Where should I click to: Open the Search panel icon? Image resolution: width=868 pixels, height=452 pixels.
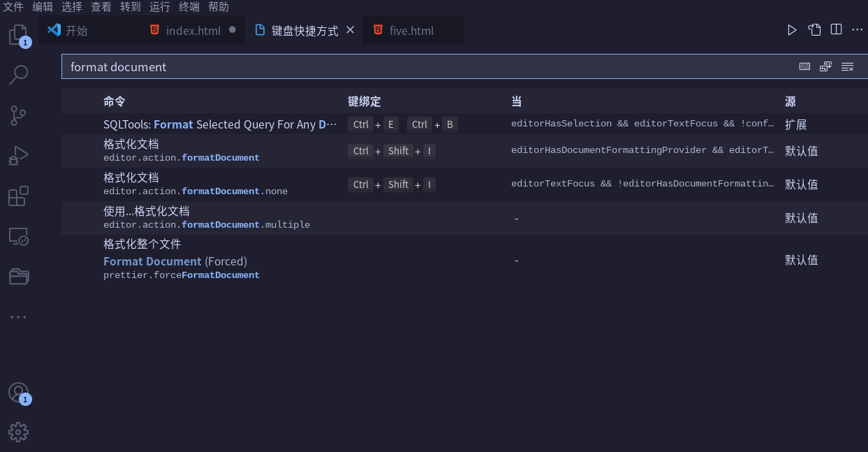(x=18, y=75)
